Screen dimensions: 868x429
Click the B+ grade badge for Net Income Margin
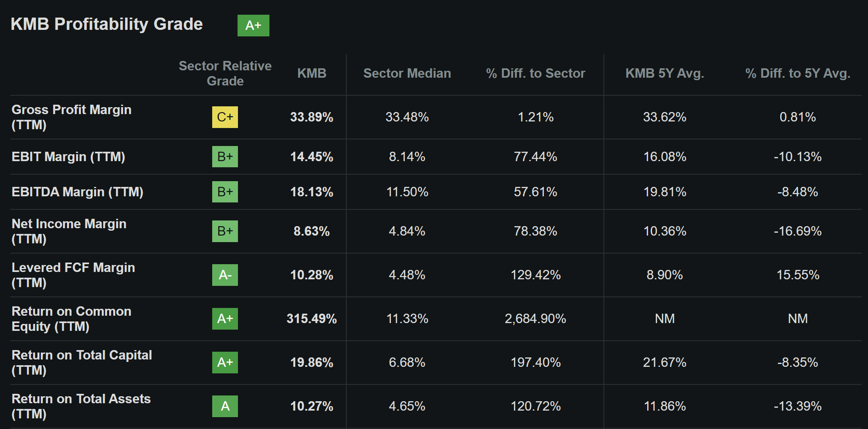click(225, 231)
